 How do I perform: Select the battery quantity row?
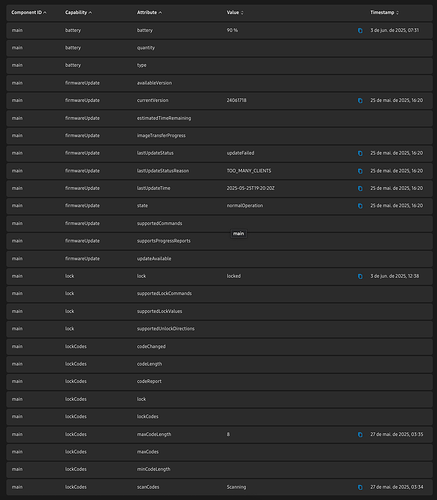[219, 48]
